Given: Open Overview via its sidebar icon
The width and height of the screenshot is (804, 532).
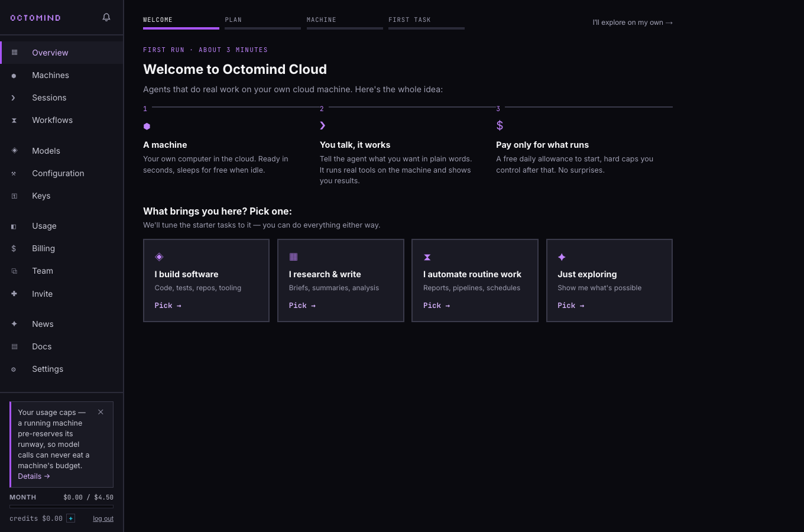Looking at the screenshot, I should 14,53.
